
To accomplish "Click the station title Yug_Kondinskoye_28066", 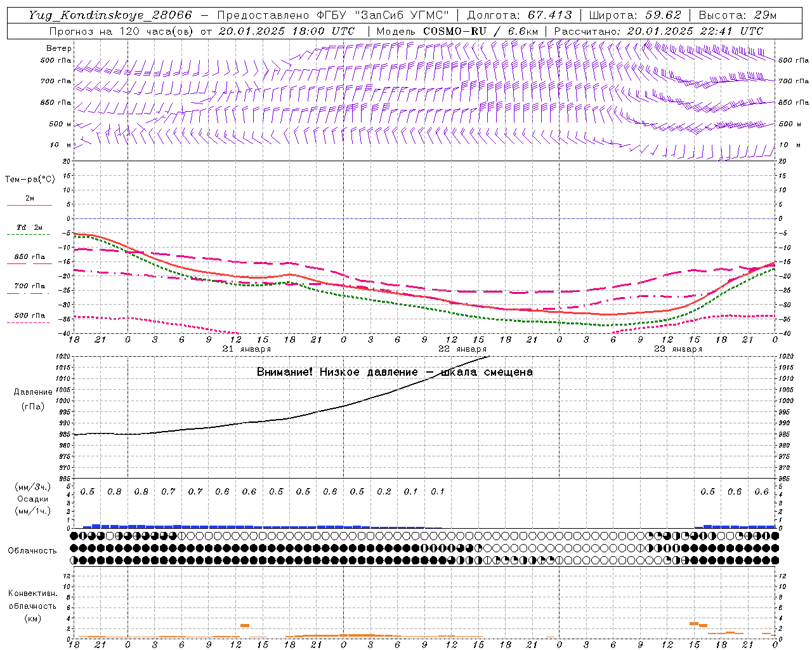I will [x=110, y=15].
